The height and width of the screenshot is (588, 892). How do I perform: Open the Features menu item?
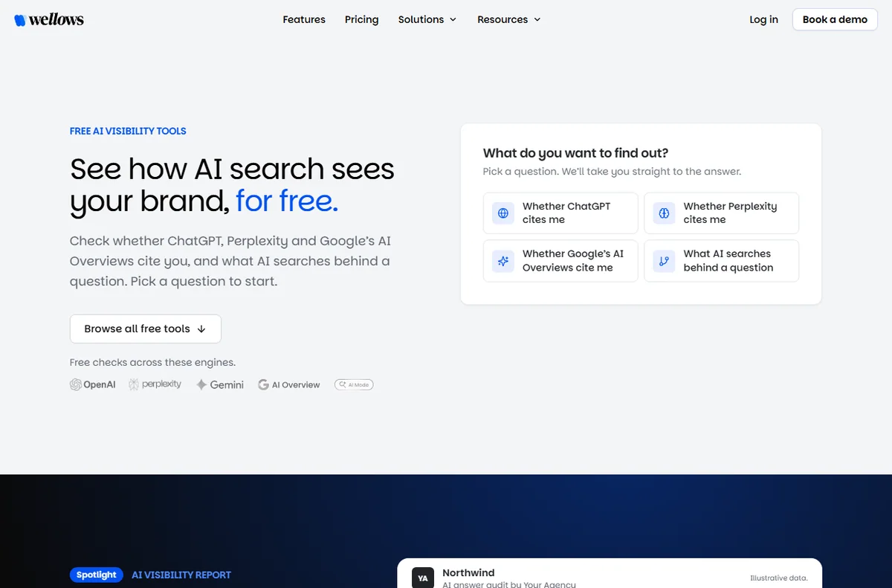point(304,19)
